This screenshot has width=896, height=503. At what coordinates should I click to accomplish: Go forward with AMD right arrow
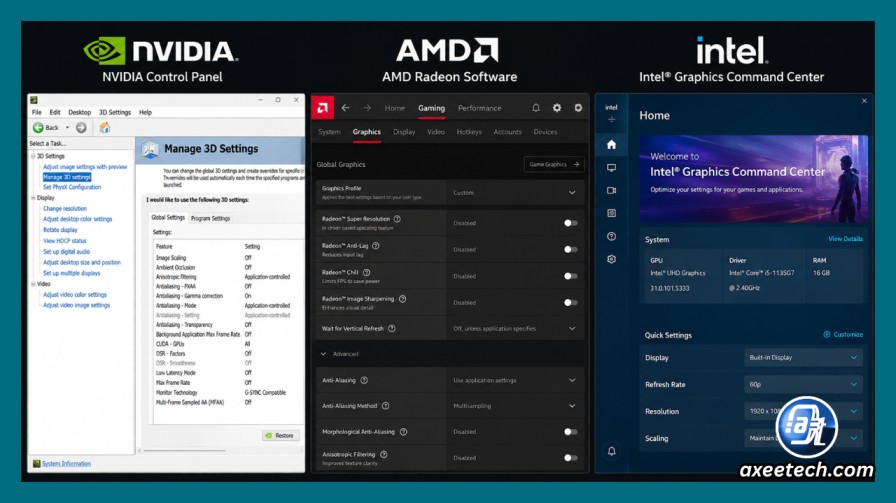point(367,107)
